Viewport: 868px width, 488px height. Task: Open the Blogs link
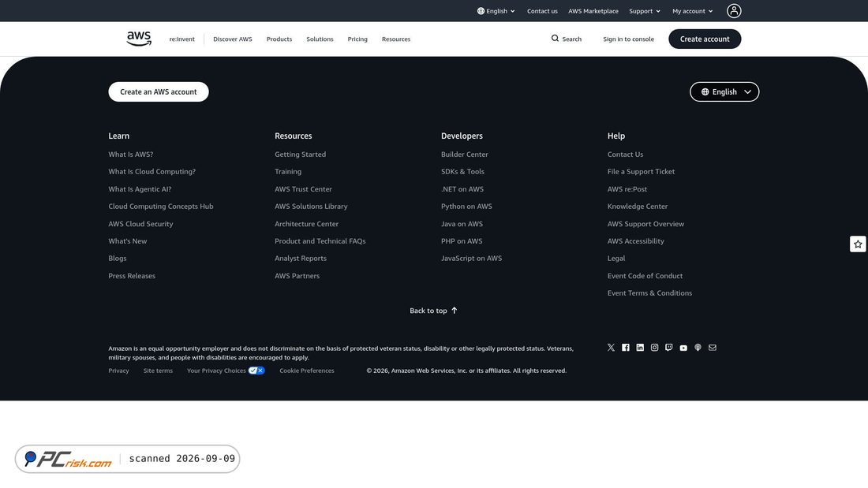point(118,259)
